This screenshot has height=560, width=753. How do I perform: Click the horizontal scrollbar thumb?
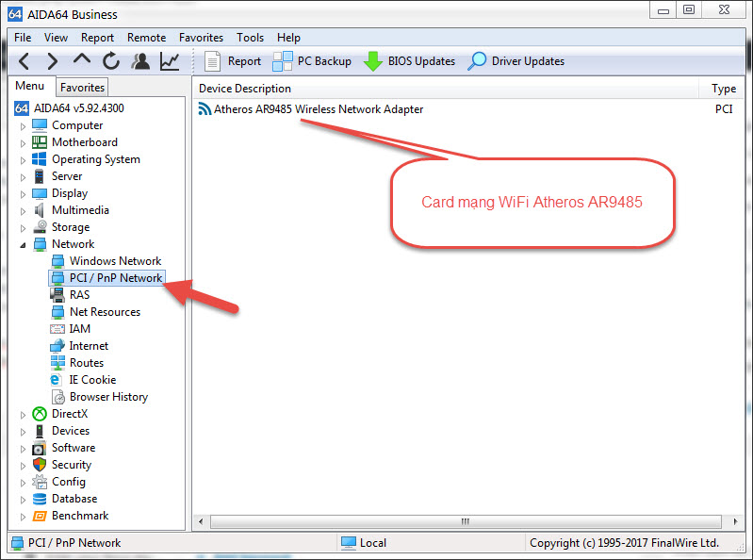pyautogui.click(x=466, y=521)
